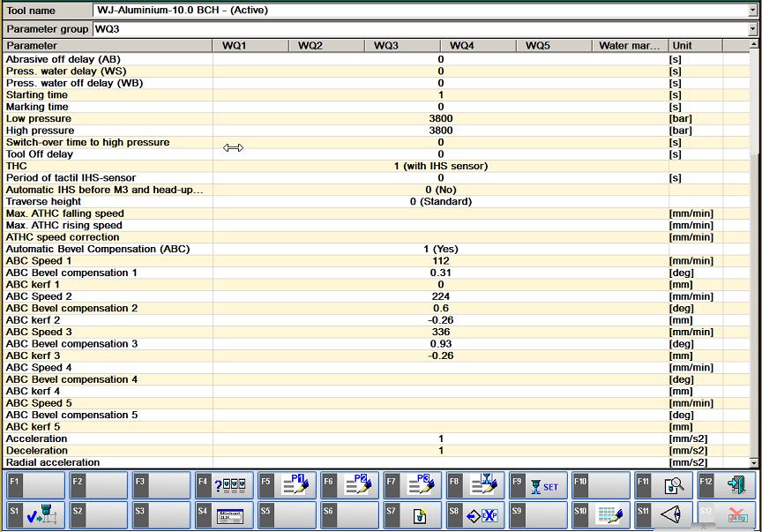The width and height of the screenshot is (762, 532).
Task: Select ABC Bevel compensation 2 value 0.6
Action: (x=441, y=308)
